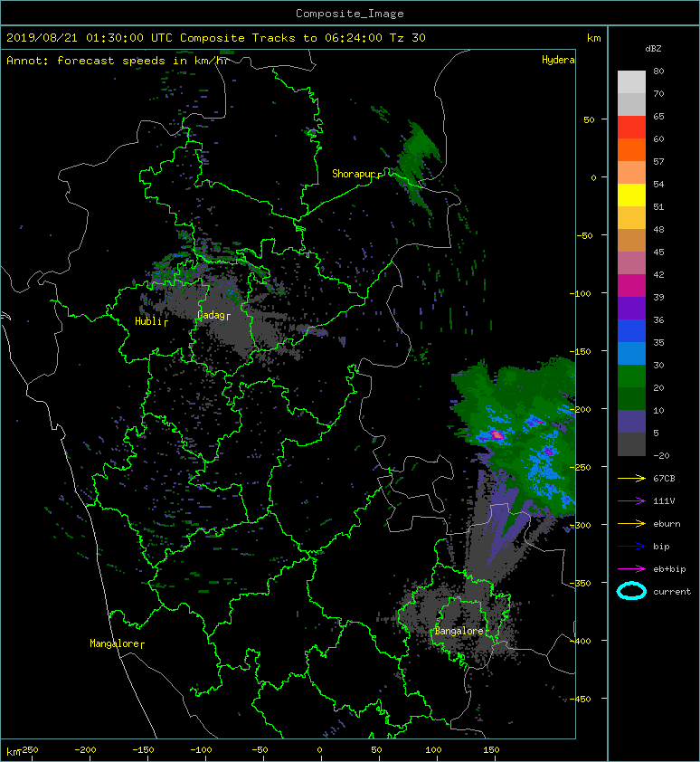Click the magenta eb+bip arrow legend icon

pos(631,569)
